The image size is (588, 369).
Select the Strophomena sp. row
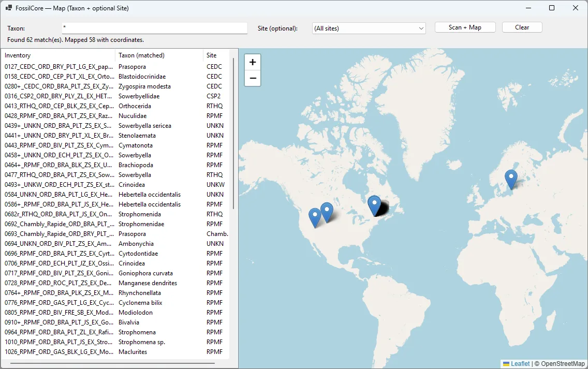(x=115, y=342)
